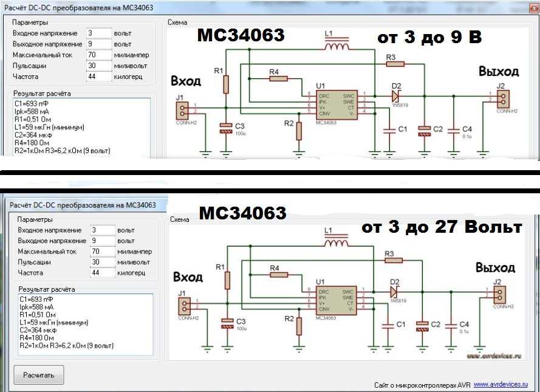Select Ipk=588 мА result in lower window
540x392 pixels.
click(x=36, y=307)
